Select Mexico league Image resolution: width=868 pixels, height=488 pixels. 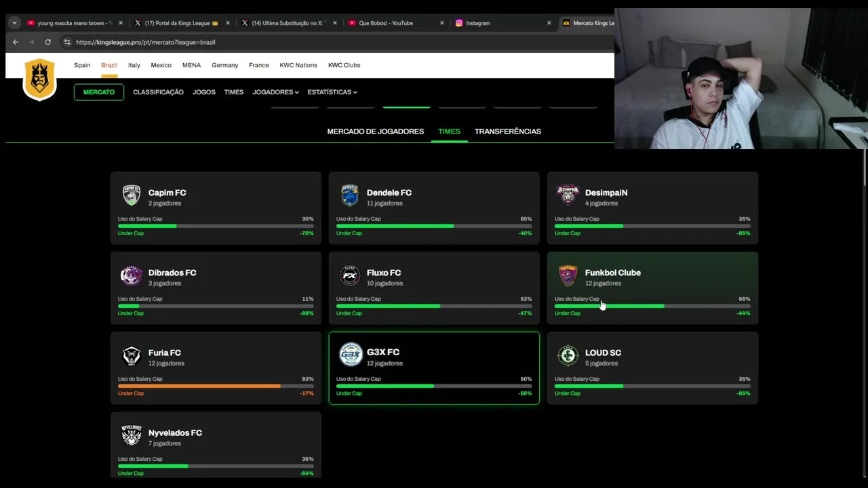[x=161, y=65]
